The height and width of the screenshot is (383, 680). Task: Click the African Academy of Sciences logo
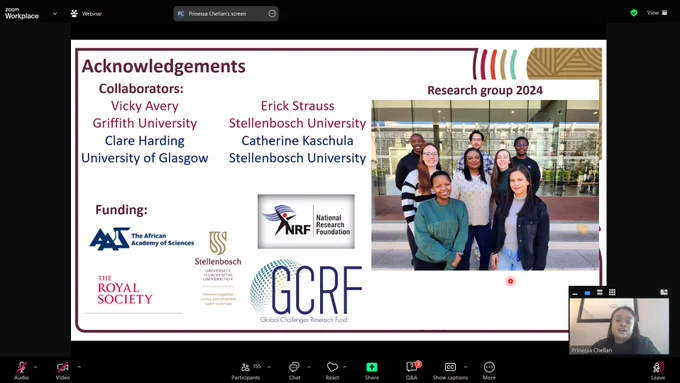[x=142, y=239]
